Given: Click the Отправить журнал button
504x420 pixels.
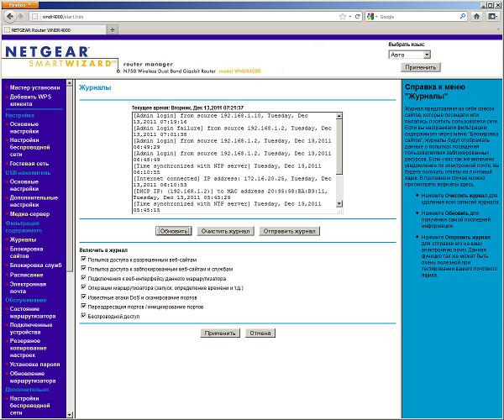Looking at the screenshot, I should point(289,231).
